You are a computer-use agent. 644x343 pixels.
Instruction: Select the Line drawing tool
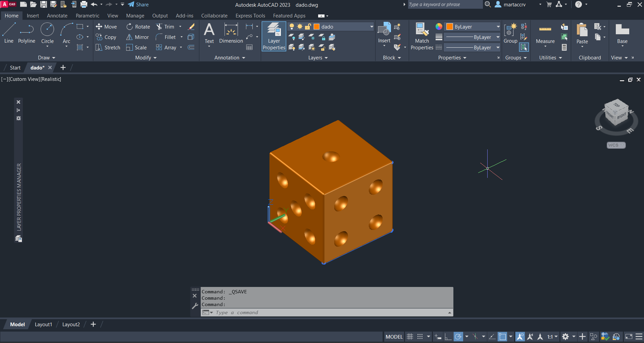(x=9, y=33)
